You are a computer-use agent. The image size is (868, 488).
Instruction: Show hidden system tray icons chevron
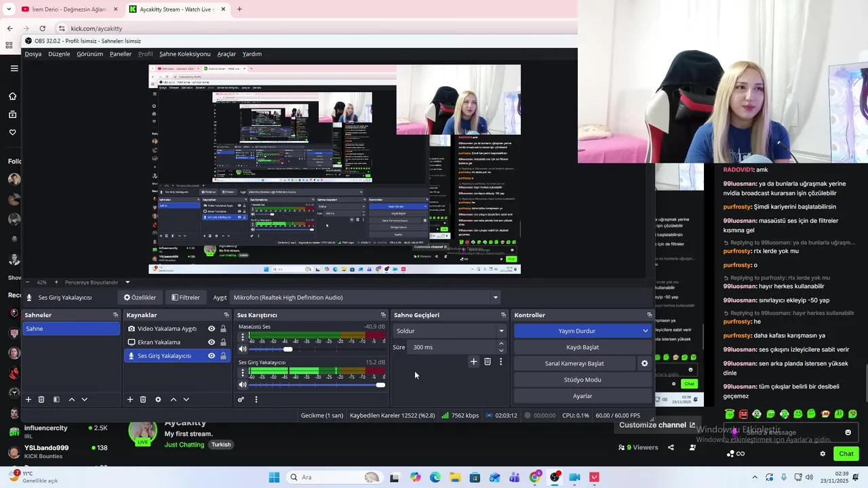[x=755, y=477]
